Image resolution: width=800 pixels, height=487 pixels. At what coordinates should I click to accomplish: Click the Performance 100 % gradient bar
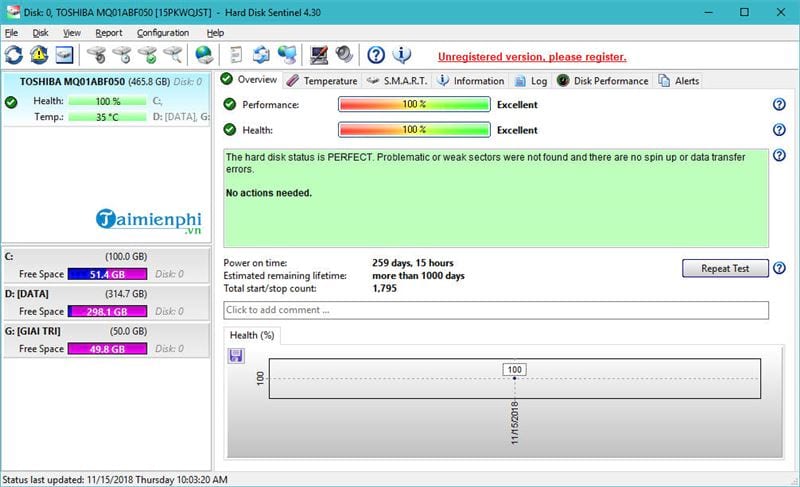pyautogui.click(x=414, y=104)
